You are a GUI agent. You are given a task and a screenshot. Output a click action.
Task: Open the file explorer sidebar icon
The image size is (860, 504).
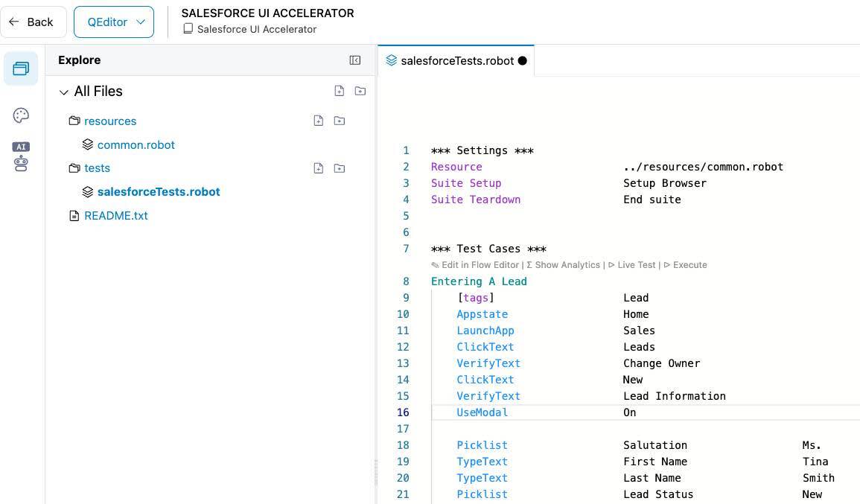click(x=21, y=68)
